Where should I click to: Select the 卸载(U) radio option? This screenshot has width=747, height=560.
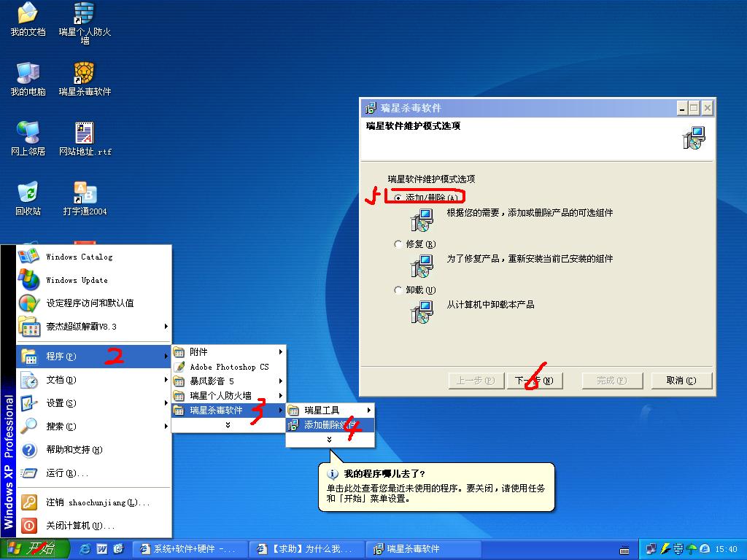(x=398, y=290)
